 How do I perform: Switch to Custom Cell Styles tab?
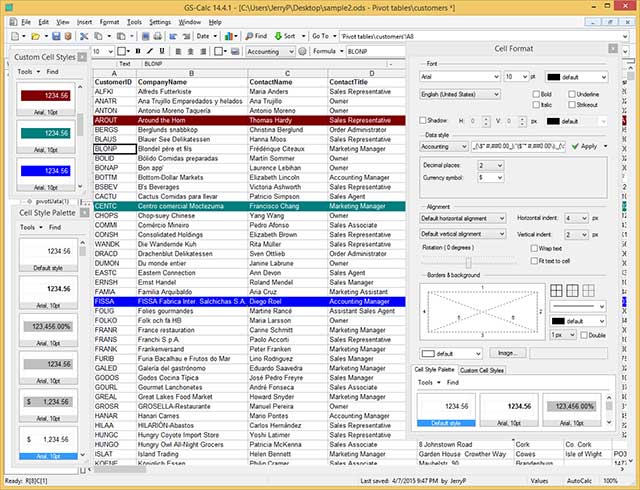480,370
